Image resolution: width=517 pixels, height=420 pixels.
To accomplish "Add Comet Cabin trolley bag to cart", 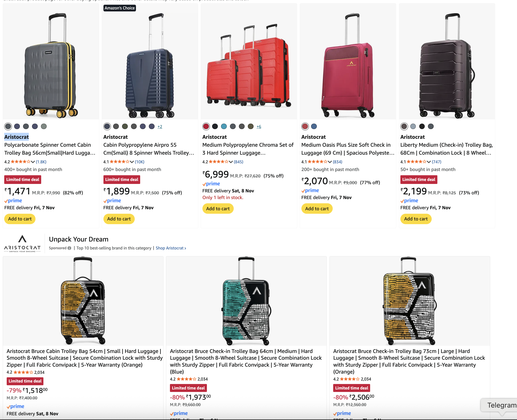I will (20, 219).
